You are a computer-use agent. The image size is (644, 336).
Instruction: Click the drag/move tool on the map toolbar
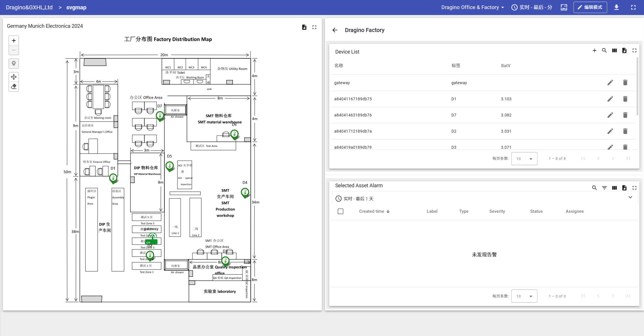pos(14,77)
